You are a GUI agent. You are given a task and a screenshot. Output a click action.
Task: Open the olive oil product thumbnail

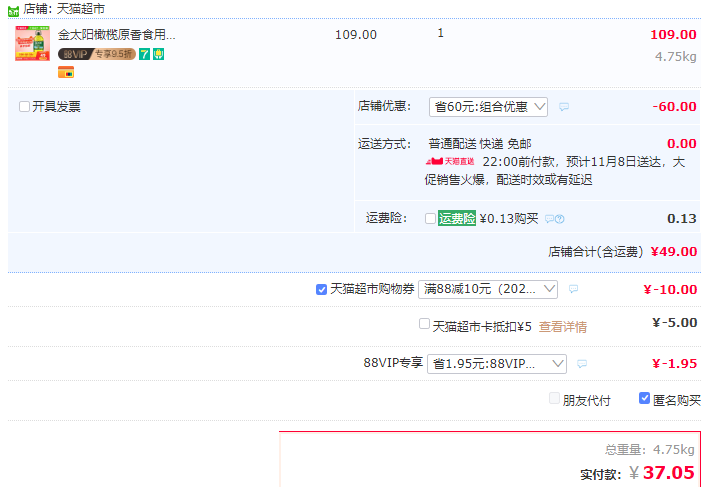point(32,43)
